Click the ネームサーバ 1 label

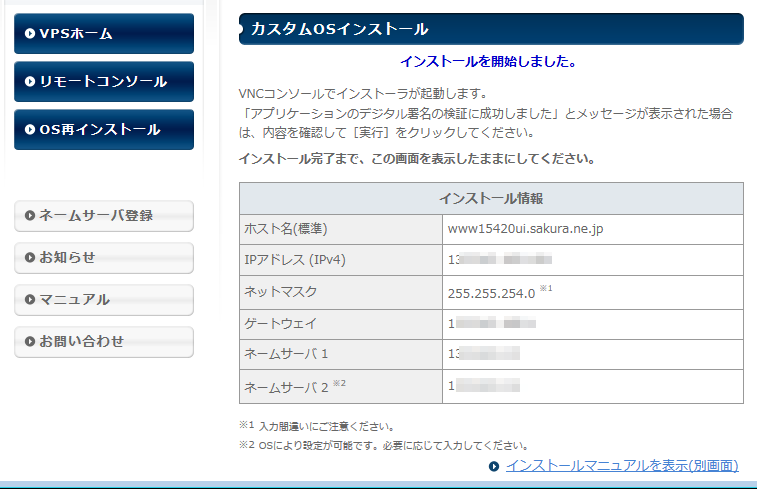[286, 354]
